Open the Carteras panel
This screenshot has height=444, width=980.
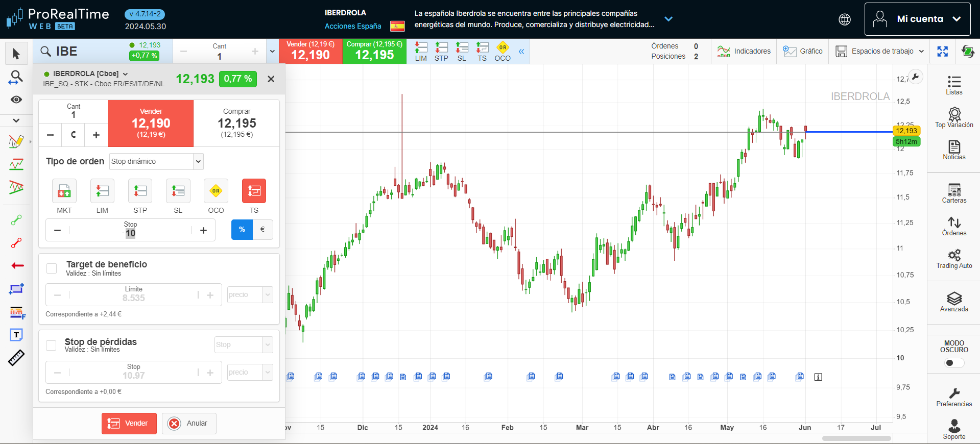point(954,193)
